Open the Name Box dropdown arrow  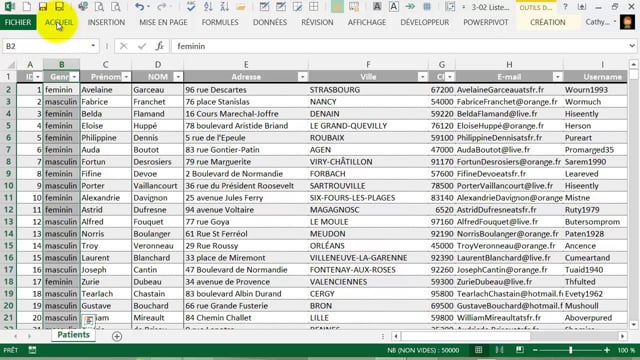coord(93,46)
